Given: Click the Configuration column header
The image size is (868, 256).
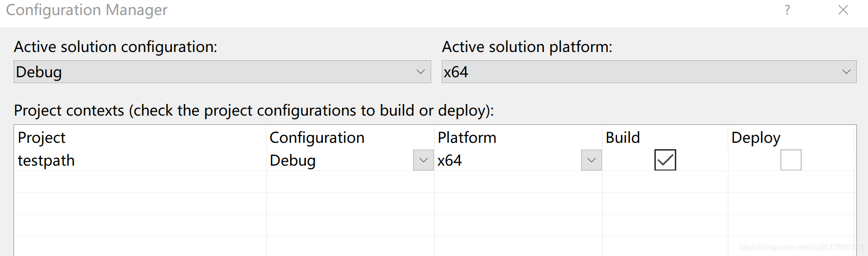Looking at the screenshot, I should pyautogui.click(x=317, y=138).
